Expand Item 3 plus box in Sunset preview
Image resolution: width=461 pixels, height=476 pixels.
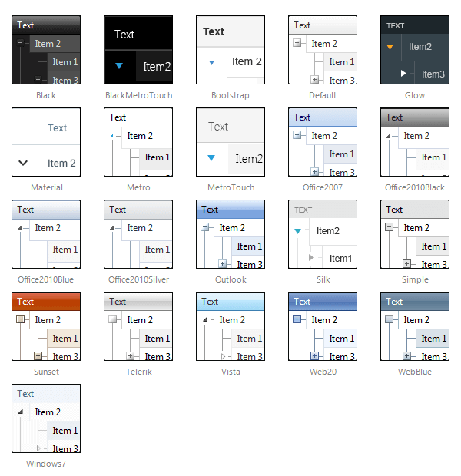[38, 355]
